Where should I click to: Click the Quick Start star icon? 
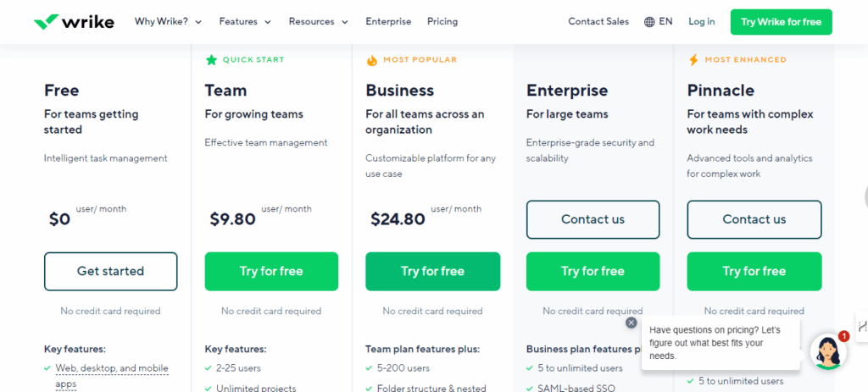211,60
